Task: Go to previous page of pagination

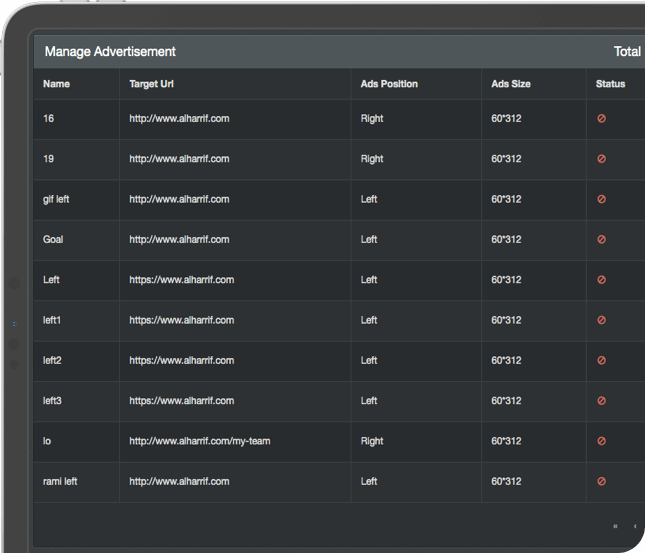Action: (635, 526)
